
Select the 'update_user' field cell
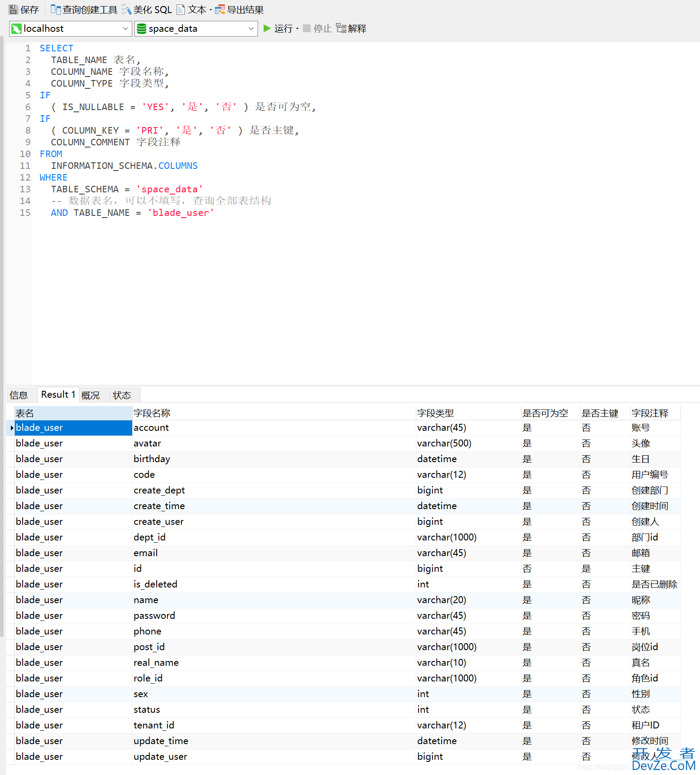274,757
